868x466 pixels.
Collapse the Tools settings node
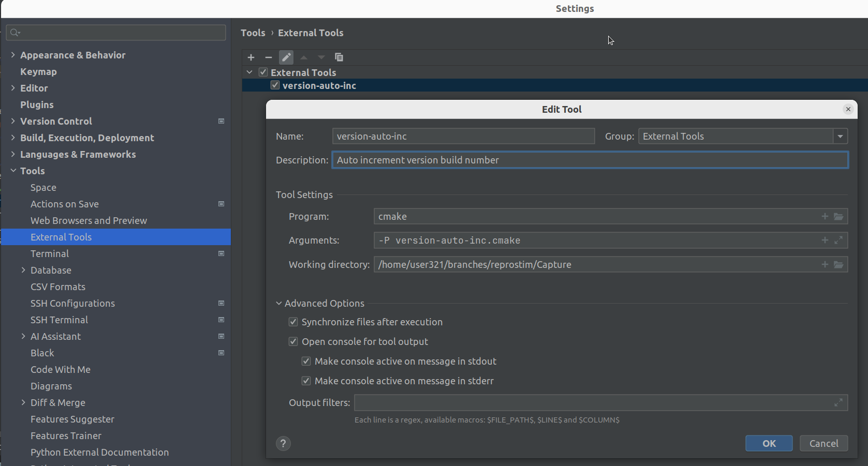(x=13, y=171)
